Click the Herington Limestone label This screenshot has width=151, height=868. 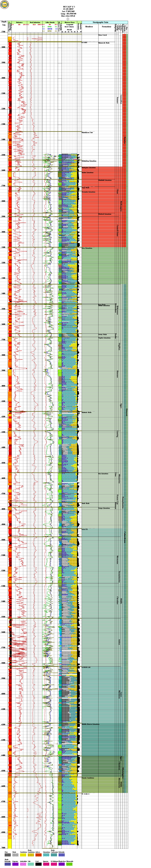(x=89, y=168)
